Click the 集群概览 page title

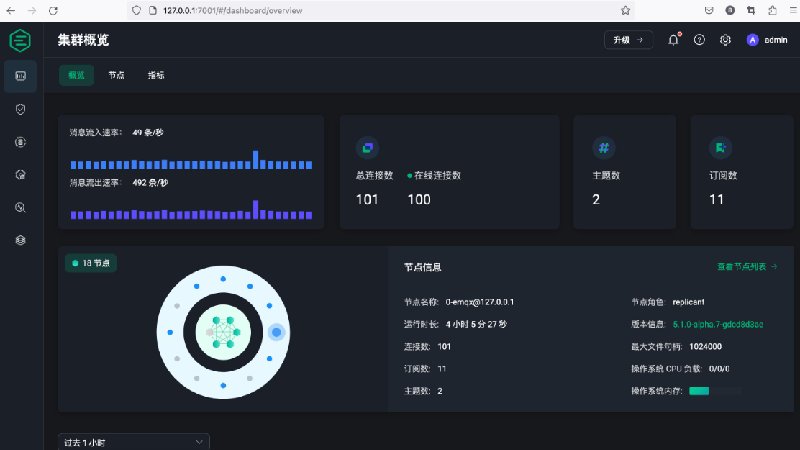pos(83,40)
